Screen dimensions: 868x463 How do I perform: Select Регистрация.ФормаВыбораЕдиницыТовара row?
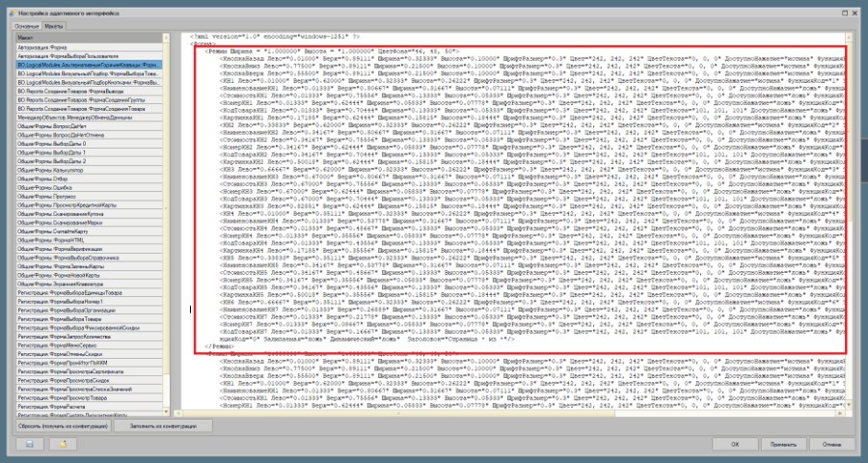[x=89, y=293]
